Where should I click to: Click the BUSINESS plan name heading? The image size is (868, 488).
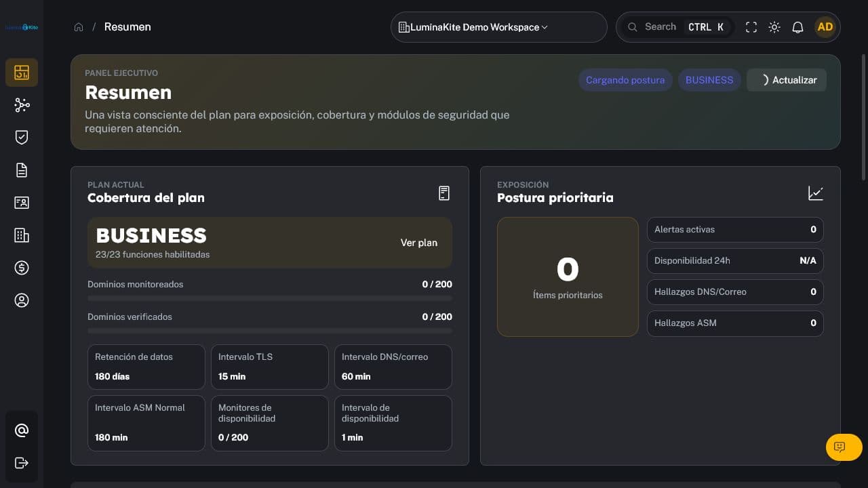click(x=151, y=235)
